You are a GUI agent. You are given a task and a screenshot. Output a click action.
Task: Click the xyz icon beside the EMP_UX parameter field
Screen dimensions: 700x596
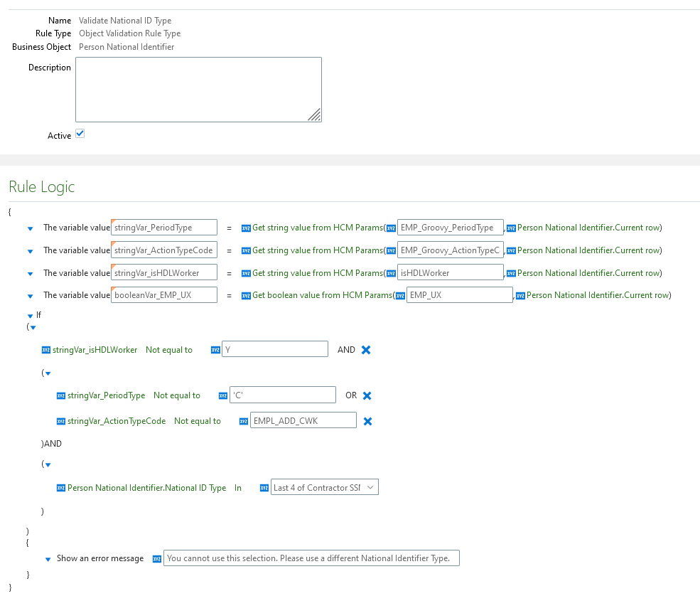click(x=399, y=294)
